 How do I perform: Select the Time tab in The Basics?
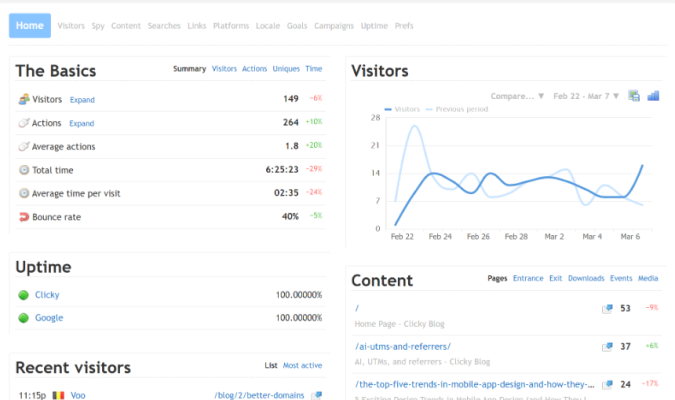click(x=314, y=69)
